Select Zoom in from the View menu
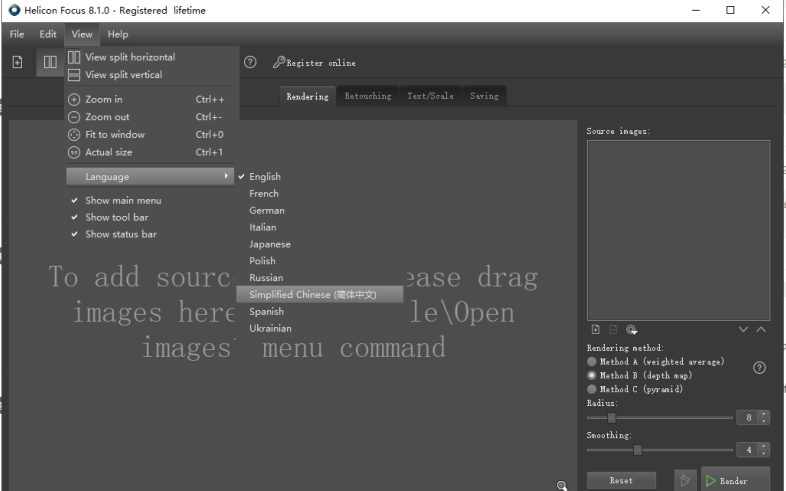This screenshot has width=786, height=491. click(x=150, y=99)
